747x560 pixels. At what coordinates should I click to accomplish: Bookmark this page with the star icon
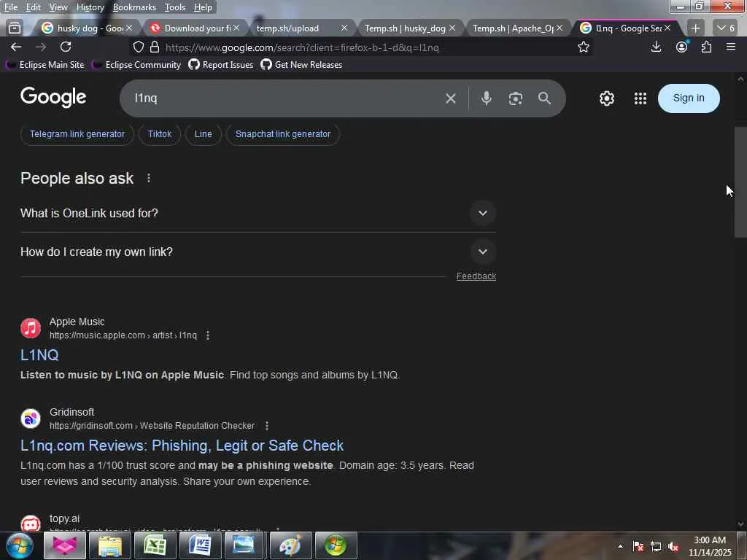click(583, 47)
